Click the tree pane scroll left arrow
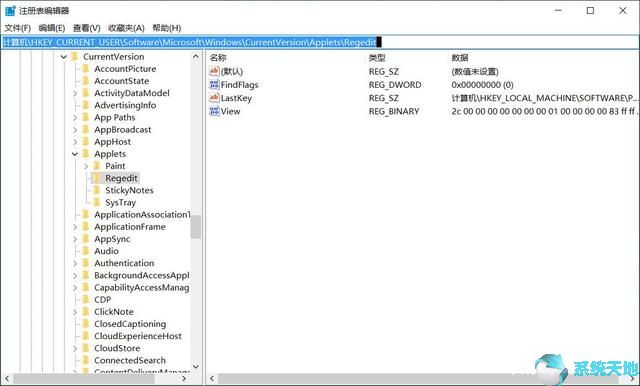The image size is (640, 386). point(7,379)
